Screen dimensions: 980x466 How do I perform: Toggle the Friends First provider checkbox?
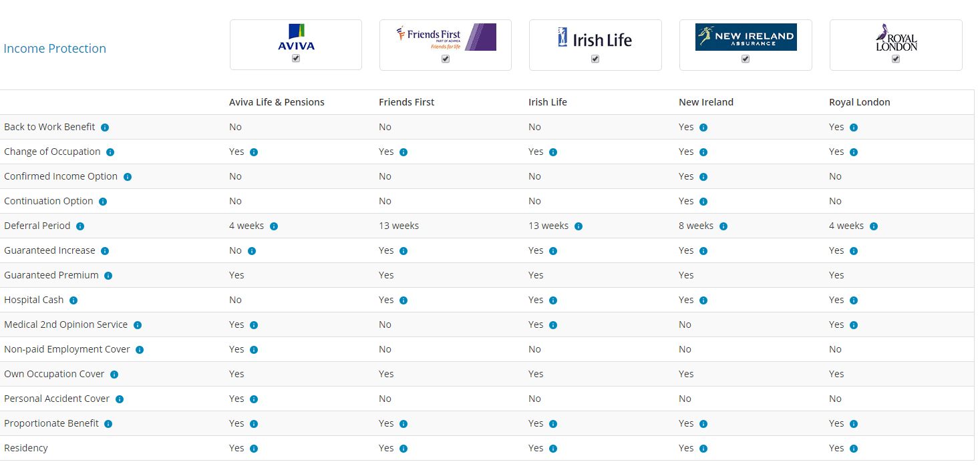click(446, 59)
